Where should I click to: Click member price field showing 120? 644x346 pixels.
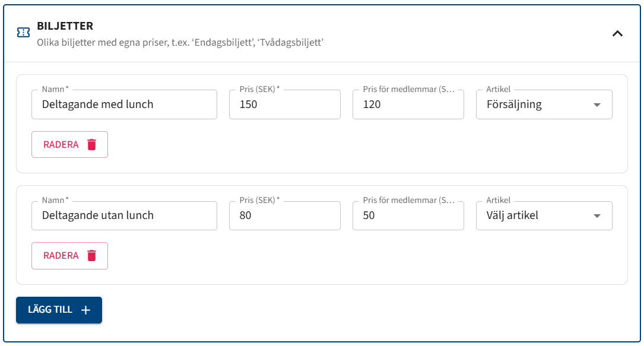[x=408, y=104]
